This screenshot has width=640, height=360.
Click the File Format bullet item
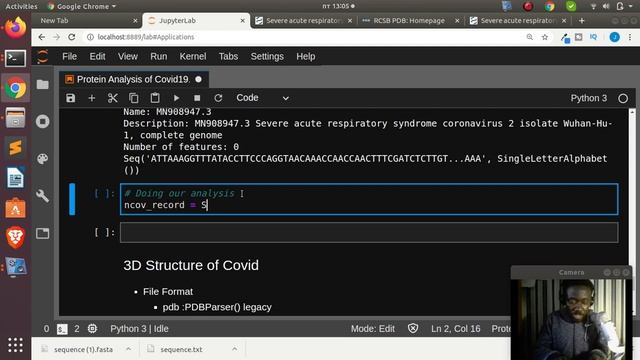[168, 291]
